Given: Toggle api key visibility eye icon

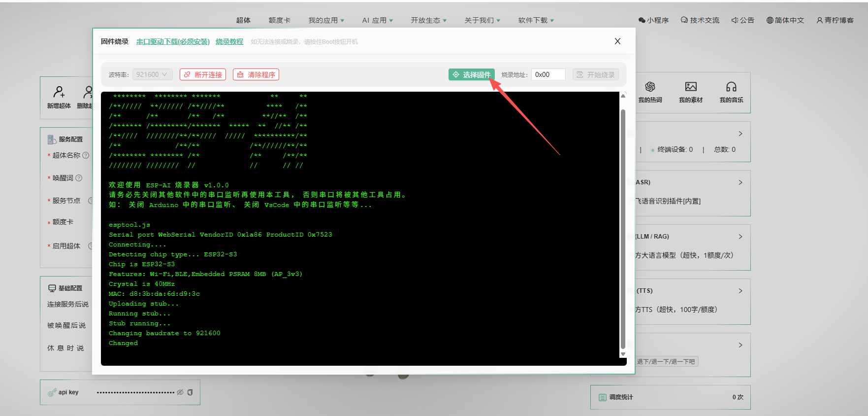Looking at the screenshot, I should tap(180, 392).
